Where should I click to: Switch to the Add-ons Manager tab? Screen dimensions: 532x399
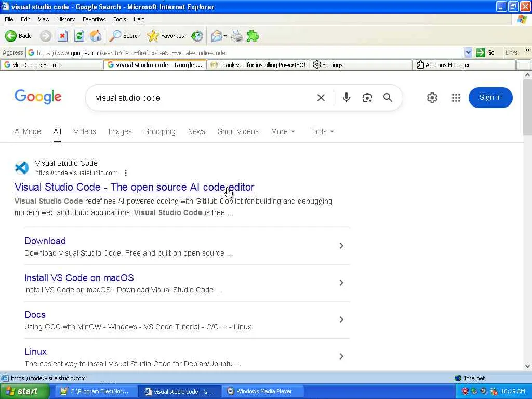click(464, 65)
